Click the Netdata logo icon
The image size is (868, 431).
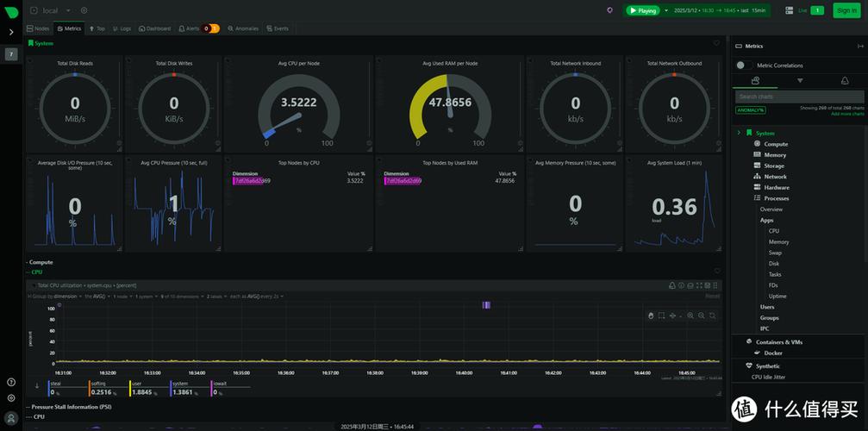tap(11, 10)
